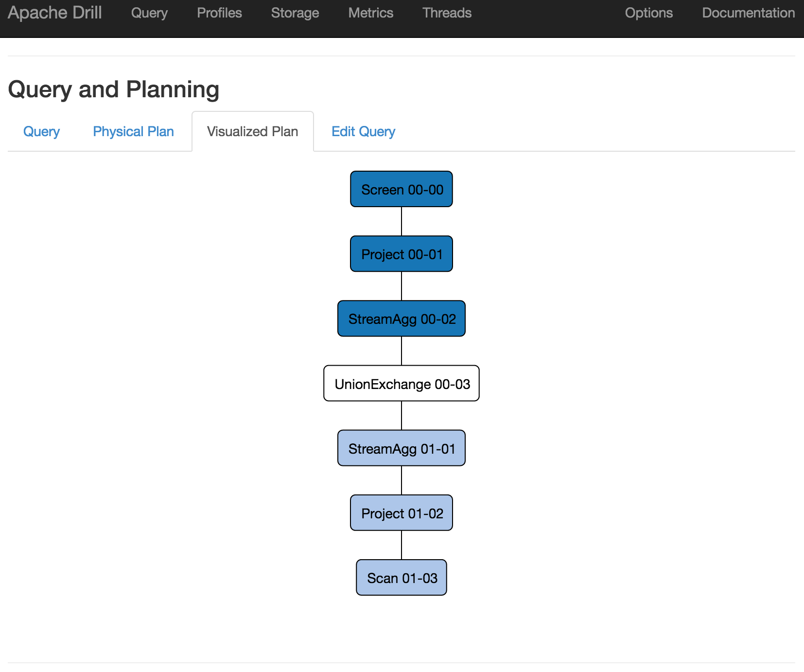Image resolution: width=804 pixels, height=672 pixels.
Task: Switch to the Physical Plan tab
Action: coord(133,132)
